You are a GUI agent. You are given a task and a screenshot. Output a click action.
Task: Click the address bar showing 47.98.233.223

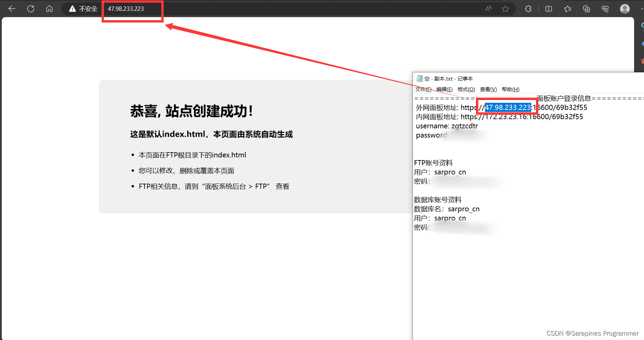(x=126, y=9)
